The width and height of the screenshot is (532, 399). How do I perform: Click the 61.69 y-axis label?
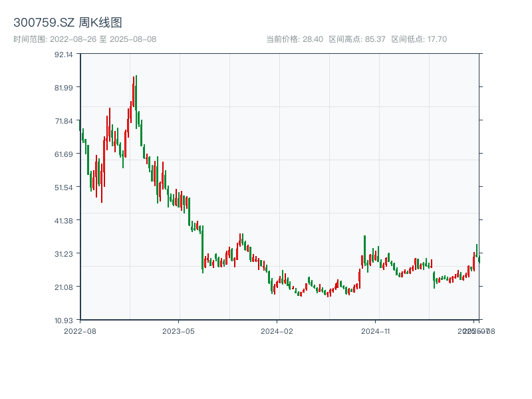tap(64, 154)
